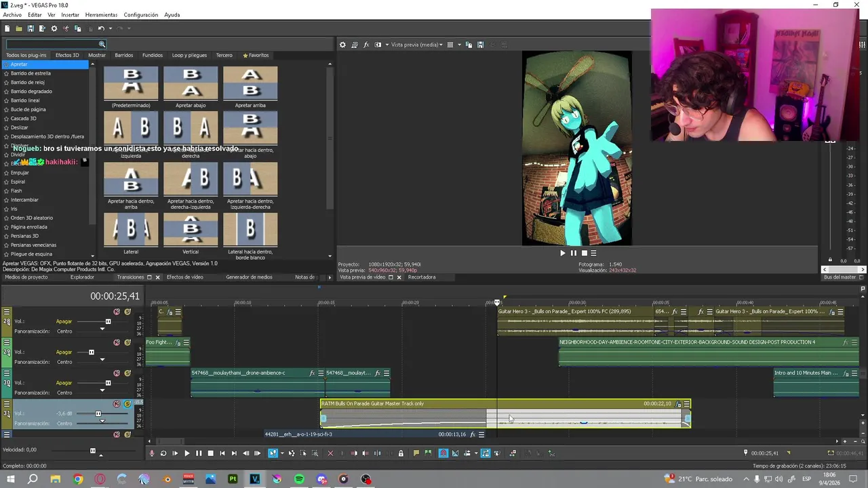Open the NEIGHBORHOOD-DAY-AMBIENCE clip menu
The height and width of the screenshot is (488, 868).
[856, 342]
